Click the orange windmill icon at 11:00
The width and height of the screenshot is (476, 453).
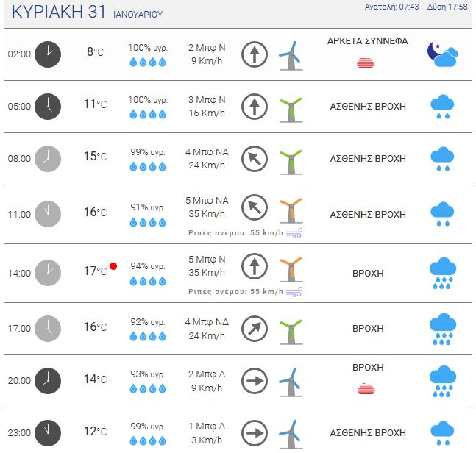(x=291, y=210)
